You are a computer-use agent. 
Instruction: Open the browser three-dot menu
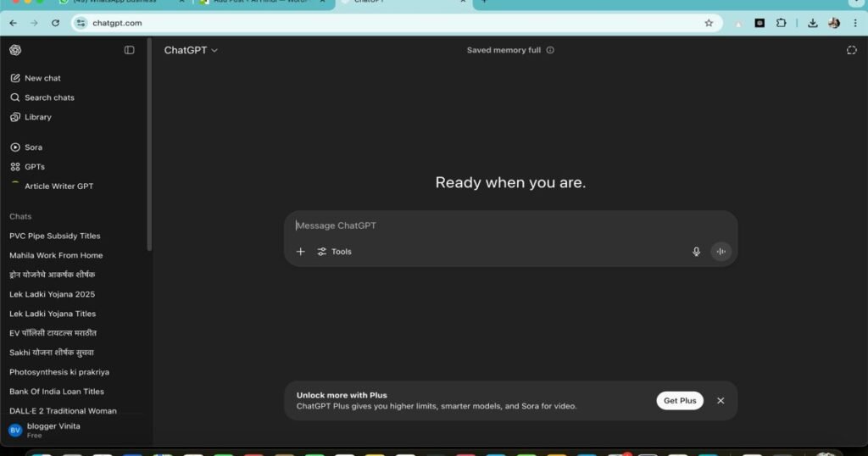[855, 23]
